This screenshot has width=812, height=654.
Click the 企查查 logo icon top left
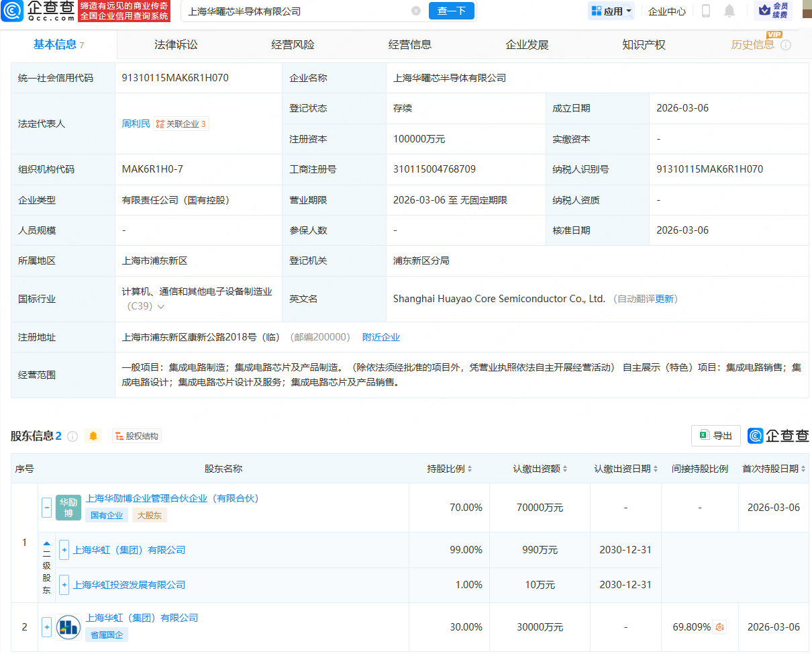coord(13,11)
